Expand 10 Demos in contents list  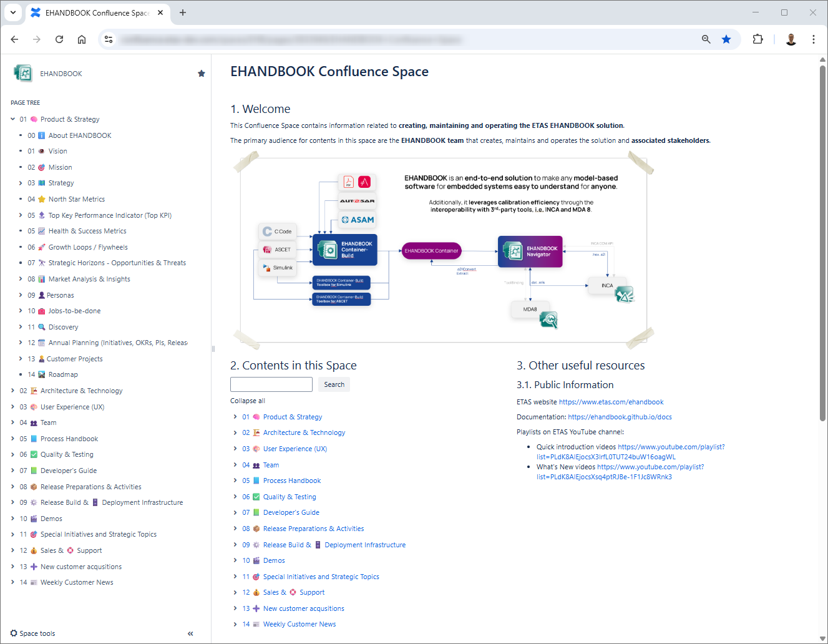tap(235, 560)
